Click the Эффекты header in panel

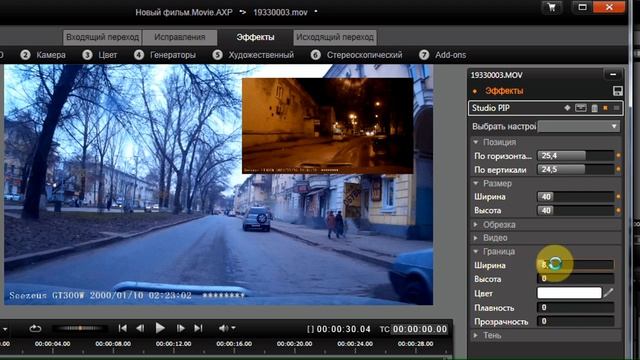pyautogui.click(x=504, y=91)
